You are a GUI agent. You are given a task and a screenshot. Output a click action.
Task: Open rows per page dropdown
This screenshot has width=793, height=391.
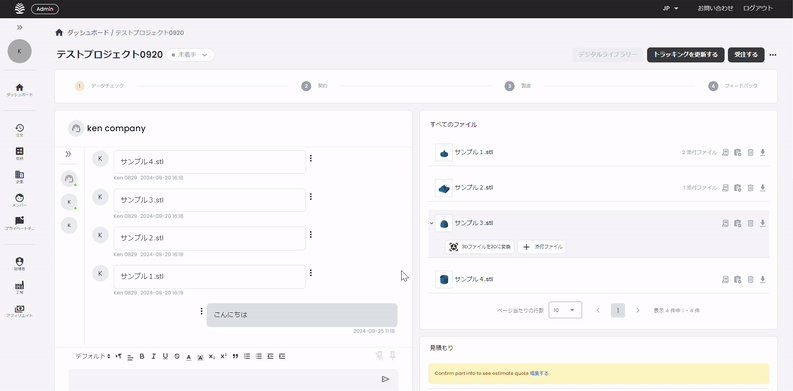tap(565, 310)
